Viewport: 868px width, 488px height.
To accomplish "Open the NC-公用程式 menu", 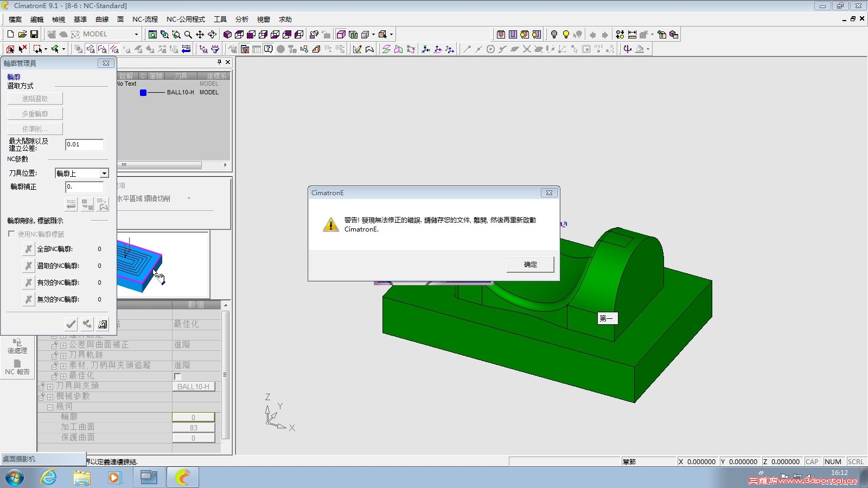I will pos(186,20).
